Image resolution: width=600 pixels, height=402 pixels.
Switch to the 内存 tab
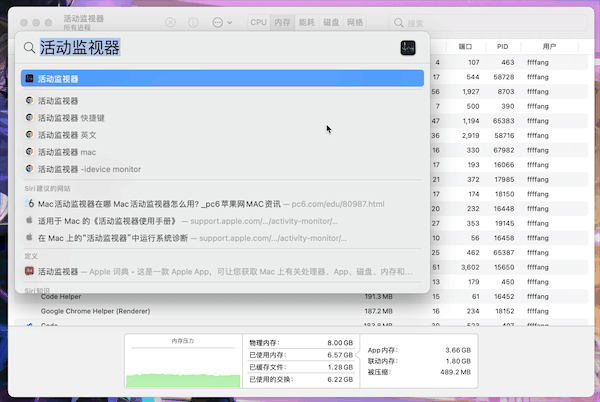point(282,23)
